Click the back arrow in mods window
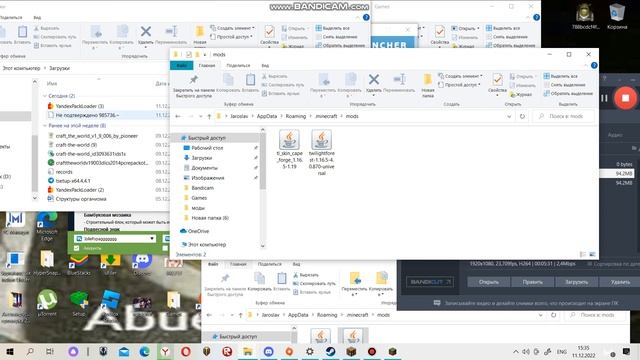The image size is (640, 360). (178, 116)
